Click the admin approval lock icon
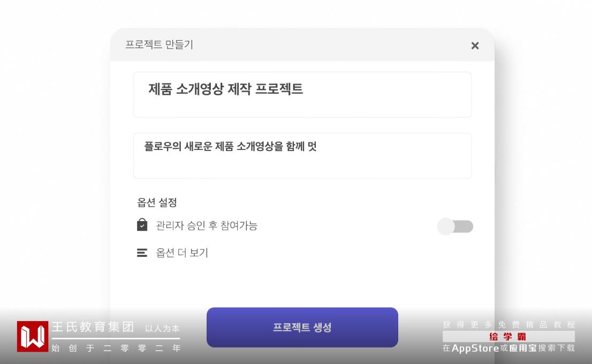Screen dimensions: 592x364 pos(142,225)
